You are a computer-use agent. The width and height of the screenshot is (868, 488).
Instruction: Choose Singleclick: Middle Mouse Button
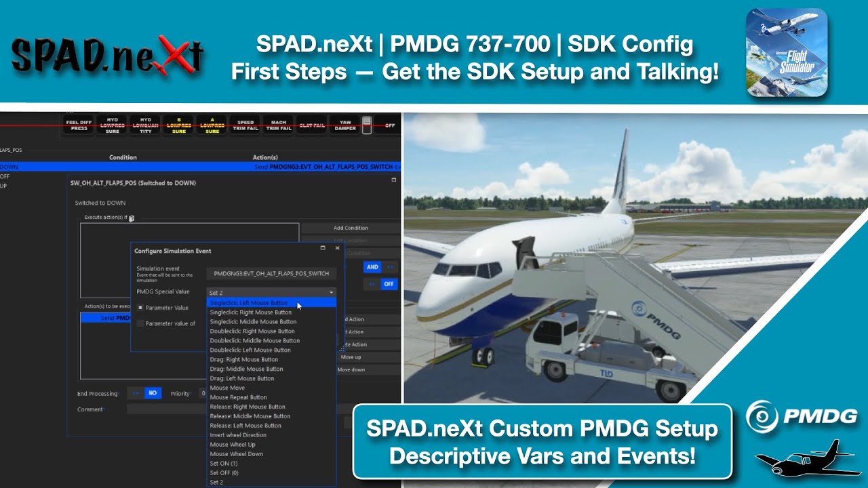pos(271,322)
